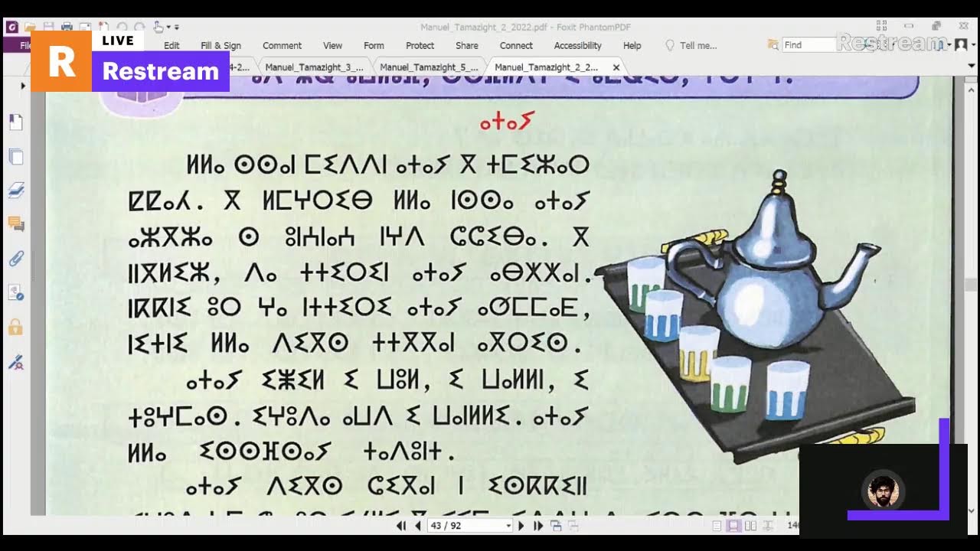Go to the last page
This screenshot has width=980, height=551.
point(538,526)
